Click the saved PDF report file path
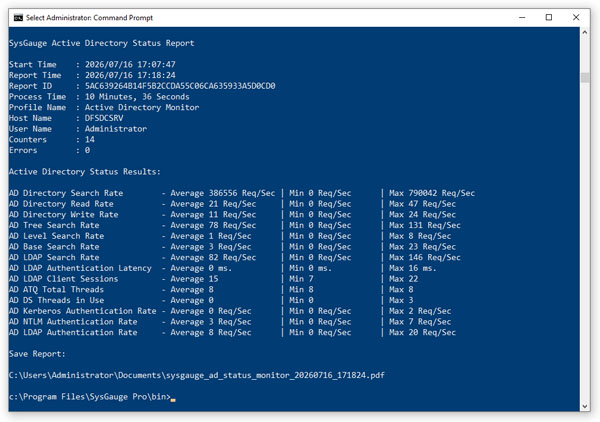The height and width of the screenshot is (422, 600). [197, 375]
